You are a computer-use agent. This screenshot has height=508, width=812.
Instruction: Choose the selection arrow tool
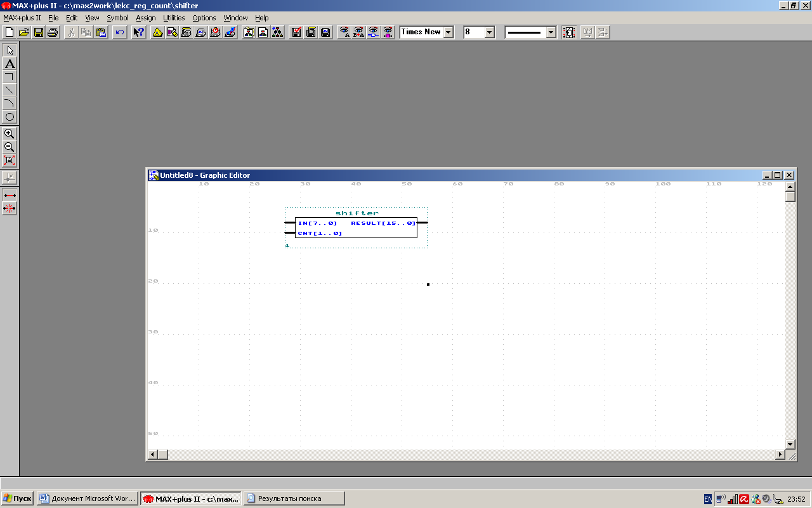pos(10,50)
